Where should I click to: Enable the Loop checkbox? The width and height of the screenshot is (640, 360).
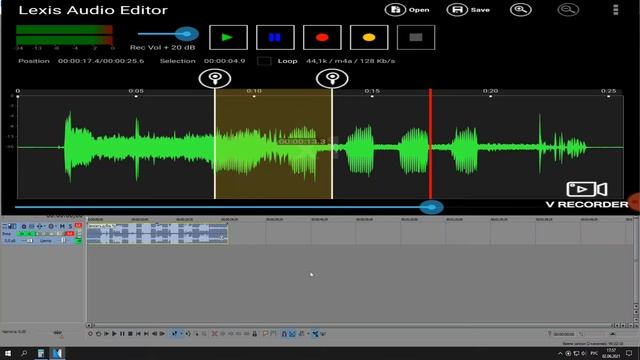pyautogui.click(x=264, y=61)
